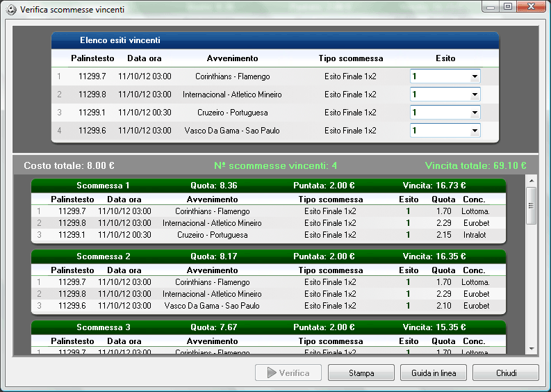Select Vasco Da Gama row in Scommessa 2

(x=212, y=306)
